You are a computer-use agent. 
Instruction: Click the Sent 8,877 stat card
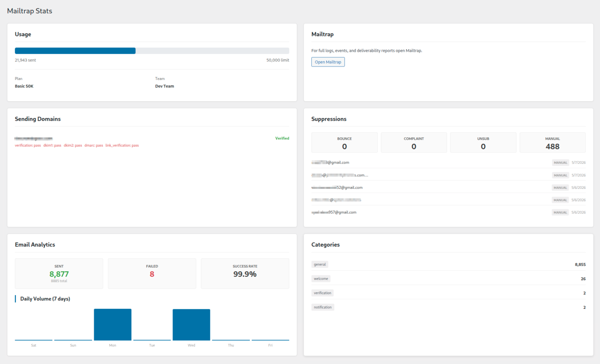[59, 274]
